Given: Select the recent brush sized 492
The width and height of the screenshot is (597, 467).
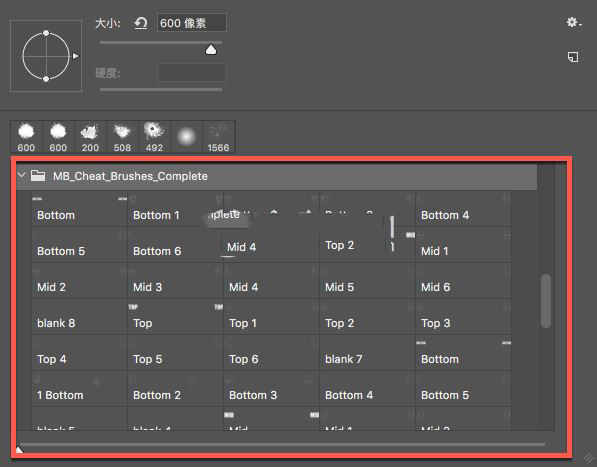Looking at the screenshot, I should point(154,137).
